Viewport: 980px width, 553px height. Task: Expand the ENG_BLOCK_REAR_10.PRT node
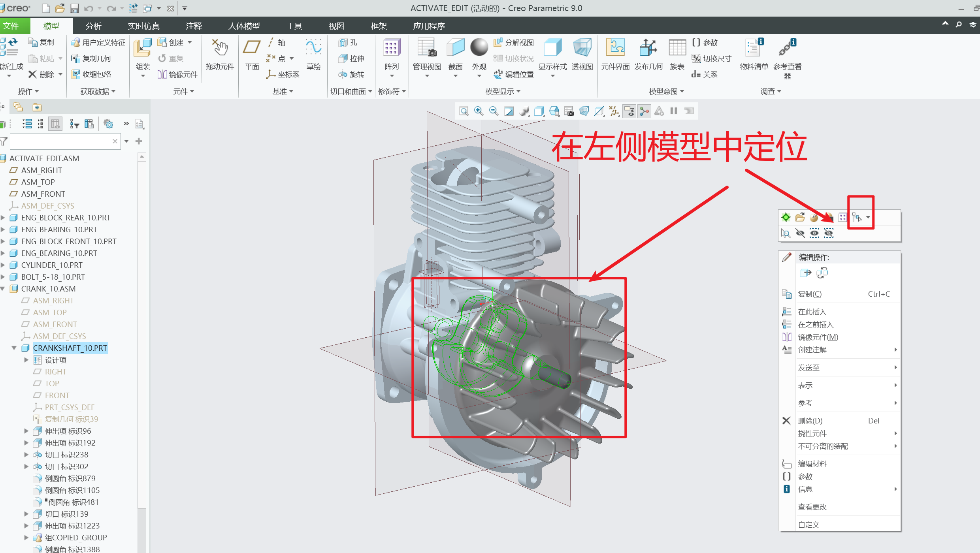pos(3,218)
